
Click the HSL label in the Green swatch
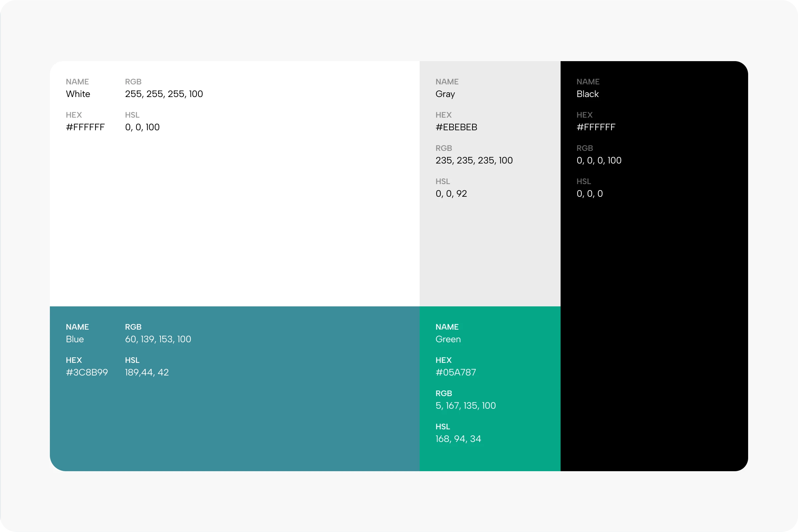[443, 427]
